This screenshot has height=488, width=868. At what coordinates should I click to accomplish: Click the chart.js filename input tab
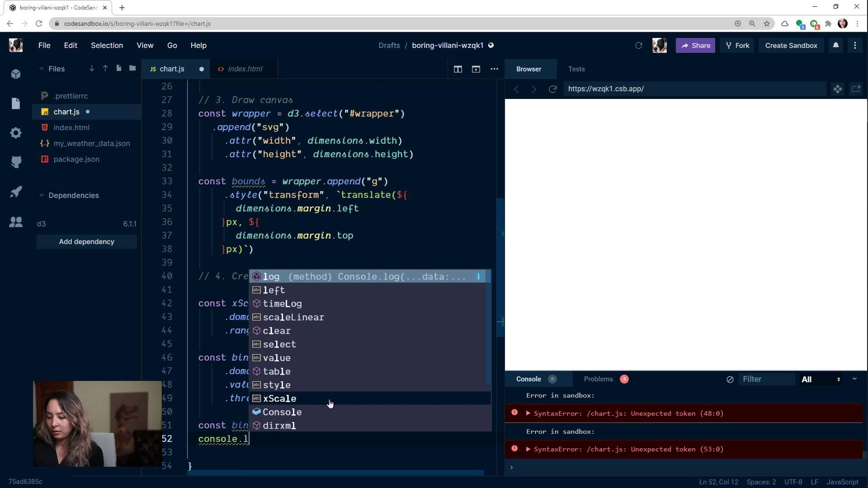pos(173,69)
